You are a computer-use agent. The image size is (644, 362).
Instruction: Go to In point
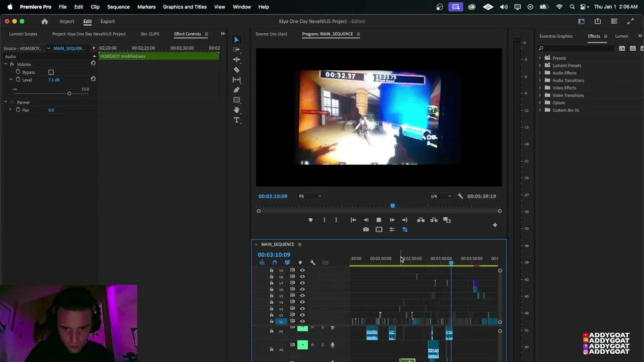353,220
